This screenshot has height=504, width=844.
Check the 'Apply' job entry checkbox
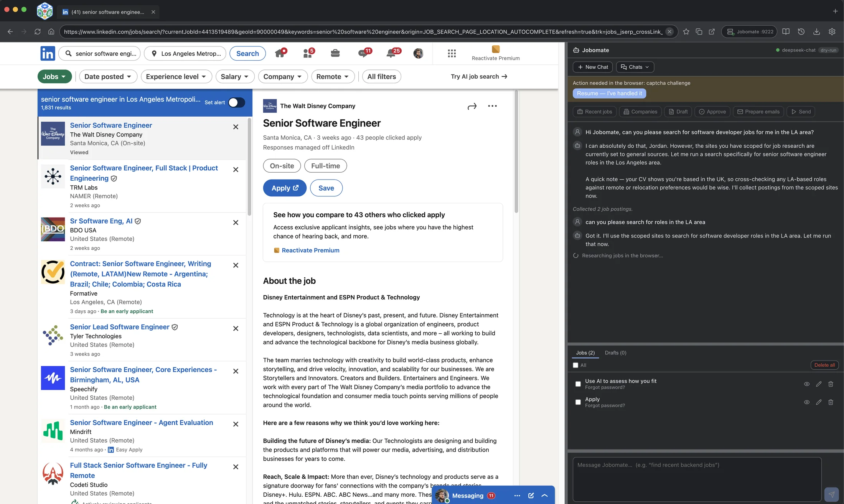pyautogui.click(x=578, y=402)
